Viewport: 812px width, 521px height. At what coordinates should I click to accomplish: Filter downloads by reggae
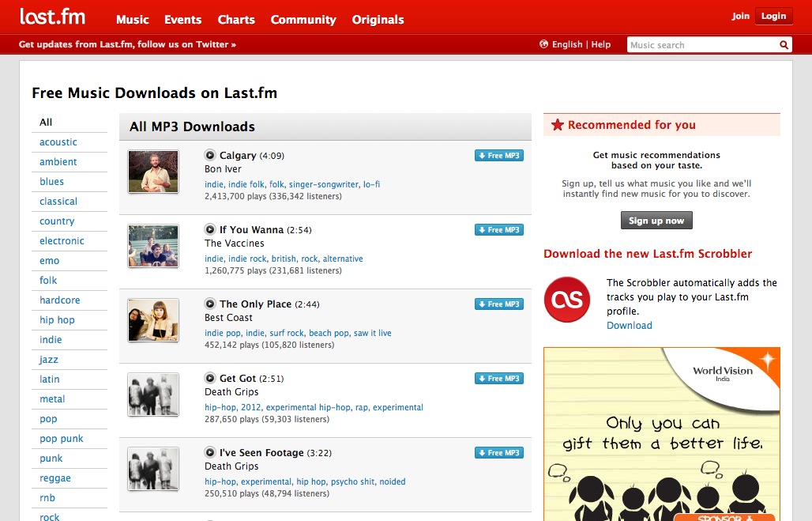pos(55,478)
